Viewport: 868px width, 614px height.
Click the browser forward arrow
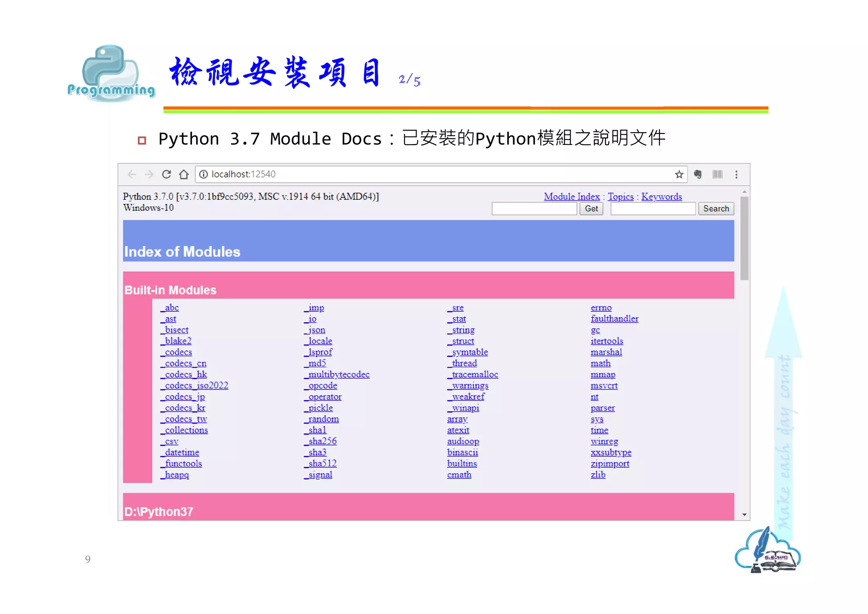(x=149, y=174)
